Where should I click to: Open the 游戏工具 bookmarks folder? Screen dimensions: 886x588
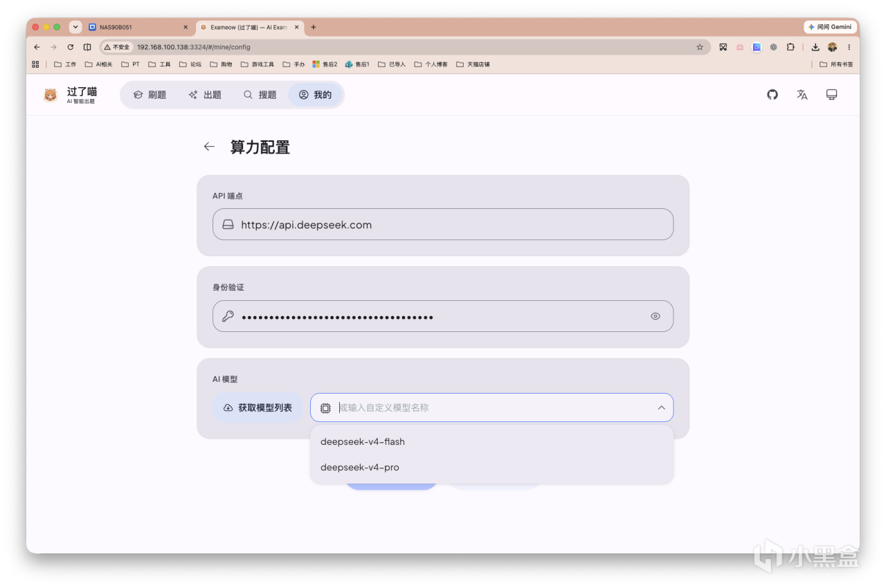click(257, 64)
